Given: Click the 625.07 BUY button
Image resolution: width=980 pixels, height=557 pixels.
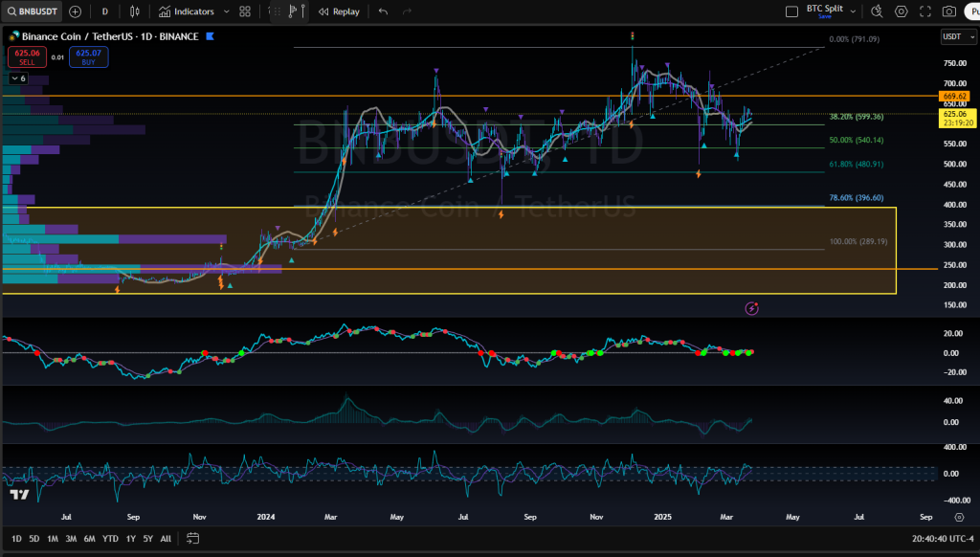Looking at the screenshot, I should pyautogui.click(x=89, y=56).
